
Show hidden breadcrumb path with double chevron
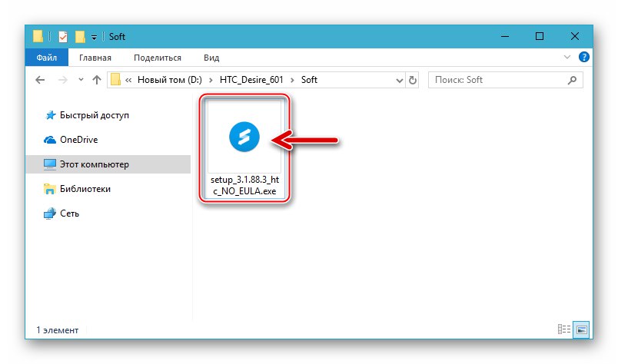coord(128,80)
